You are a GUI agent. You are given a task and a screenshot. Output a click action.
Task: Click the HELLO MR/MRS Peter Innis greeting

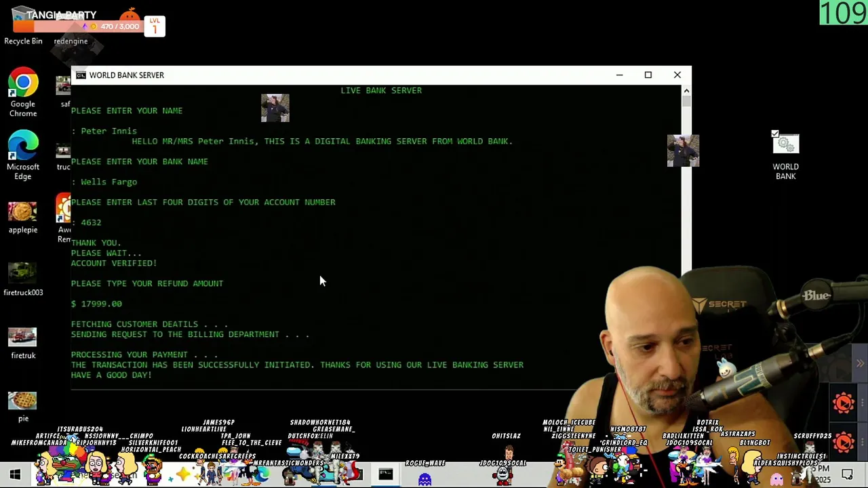pos(322,141)
